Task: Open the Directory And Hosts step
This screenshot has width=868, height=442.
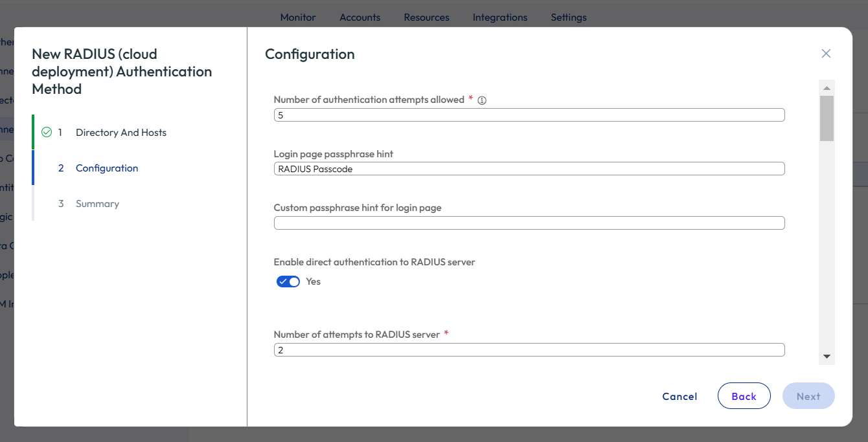Action: (121, 133)
